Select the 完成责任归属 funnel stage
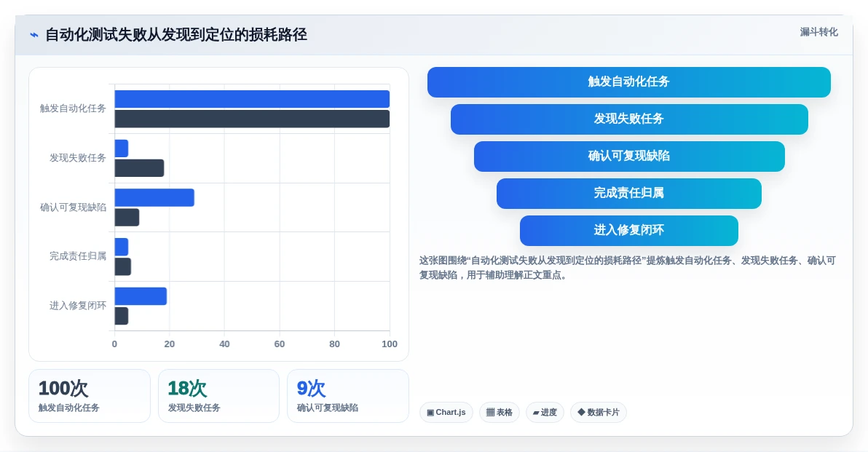This screenshot has width=868, height=452. [x=629, y=193]
